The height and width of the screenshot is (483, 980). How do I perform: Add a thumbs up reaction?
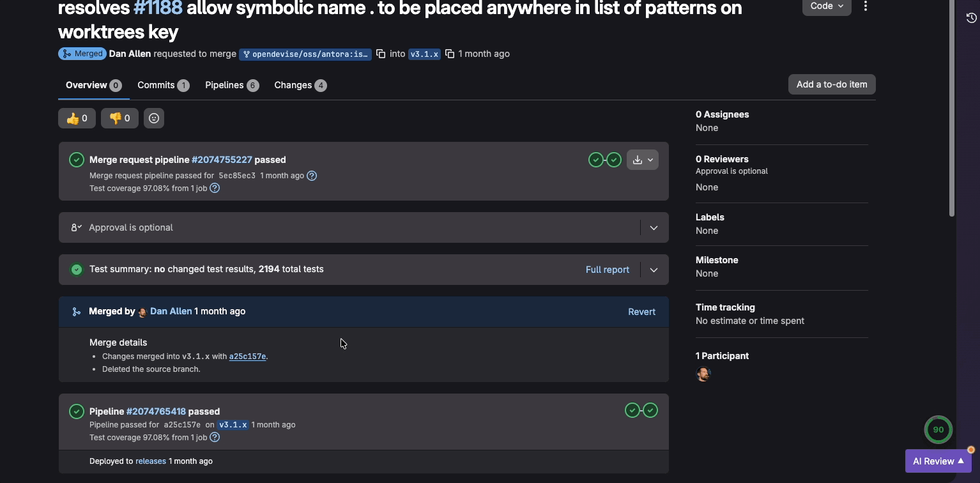point(77,118)
